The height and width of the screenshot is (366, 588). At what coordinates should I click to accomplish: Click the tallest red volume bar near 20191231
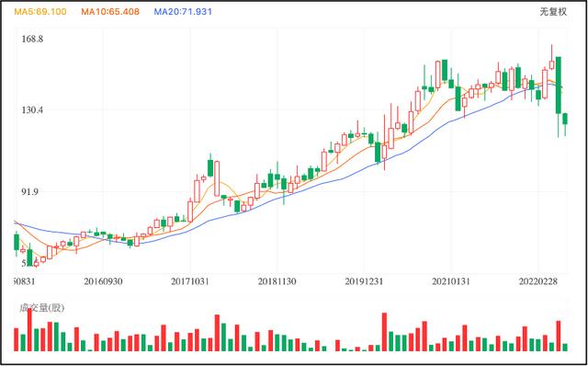click(x=384, y=332)
